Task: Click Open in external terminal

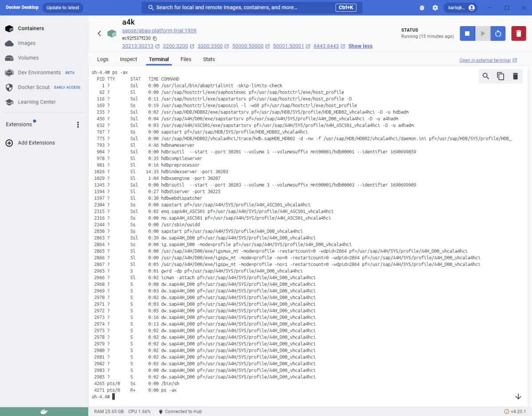Action: coord(488,60)
